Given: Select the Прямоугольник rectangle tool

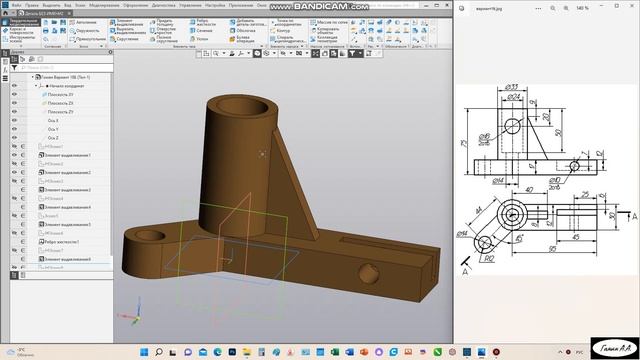Looking at the screenshot, I should pyautogui.click(x=87, y=39).
